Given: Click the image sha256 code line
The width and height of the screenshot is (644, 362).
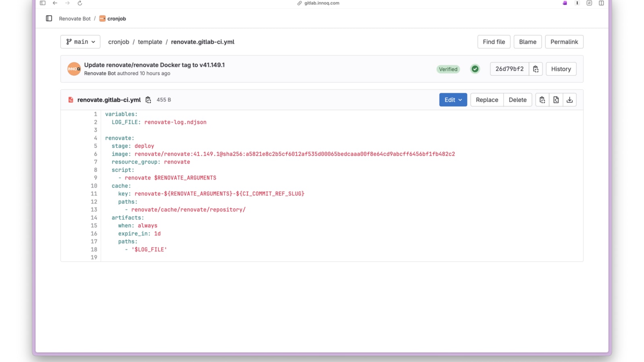Looking at the screenshot, I should point(283,154).
